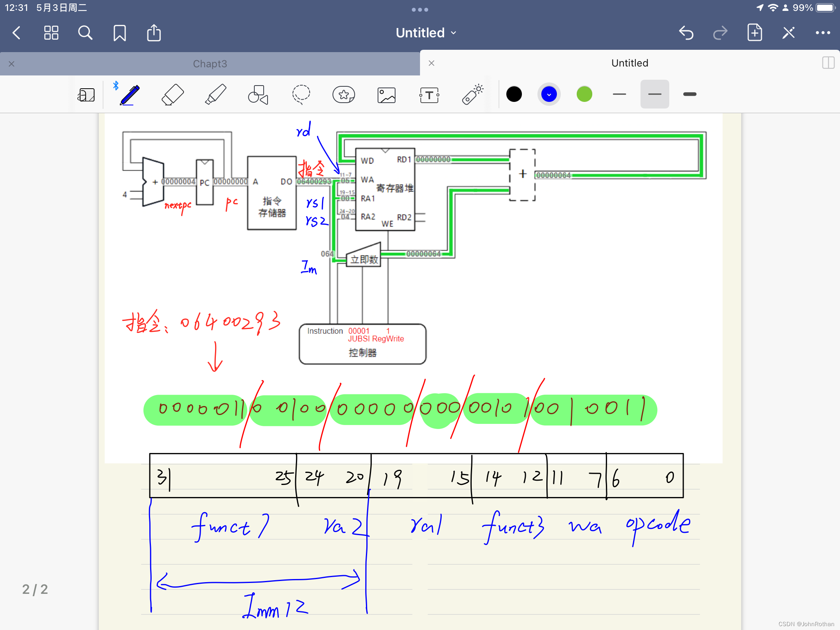Click the redo button
The image size is (840, 630).
(719, 32)
